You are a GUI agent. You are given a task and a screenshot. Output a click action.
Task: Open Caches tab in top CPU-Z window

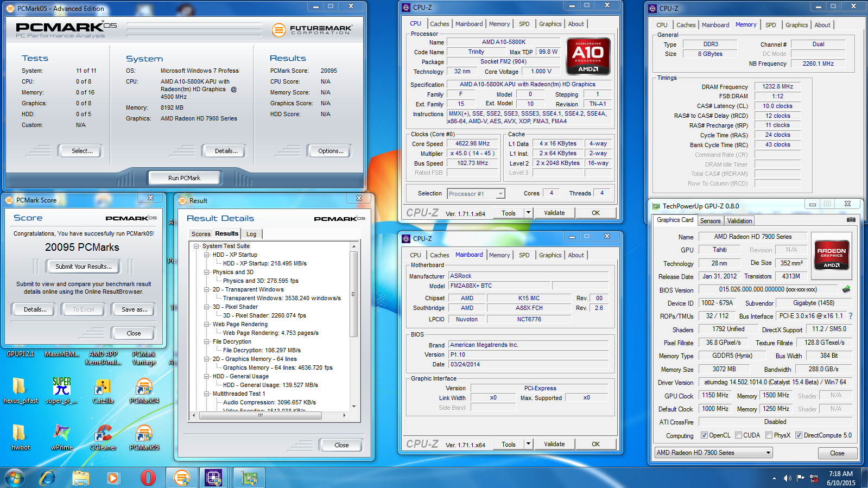tap(439, 24)
